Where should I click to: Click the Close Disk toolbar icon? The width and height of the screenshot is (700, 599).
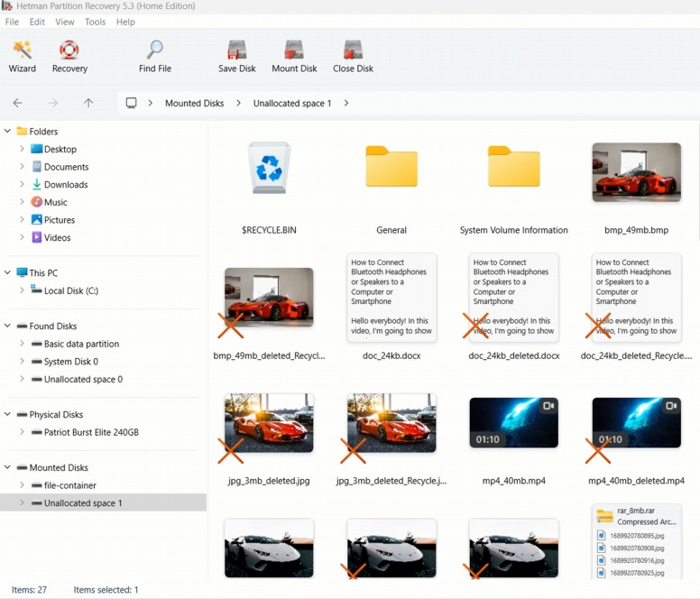pos(353,50)
